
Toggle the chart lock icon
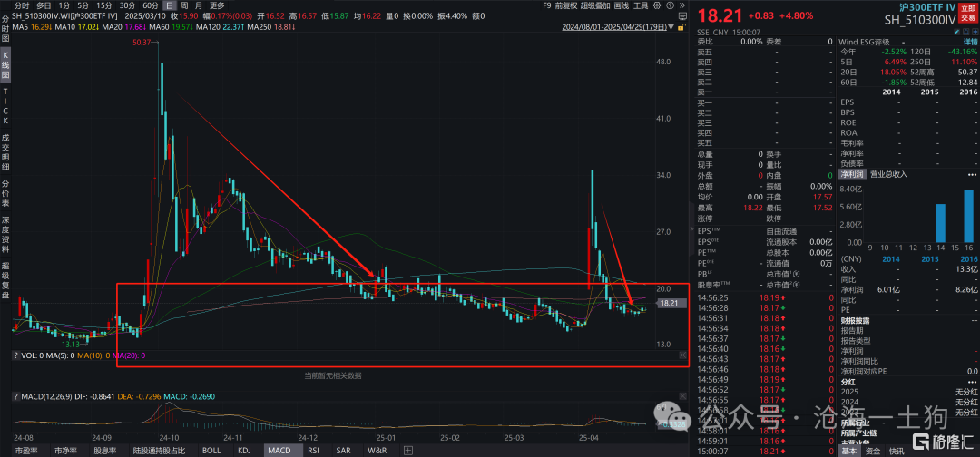click(x=681, y=27)
